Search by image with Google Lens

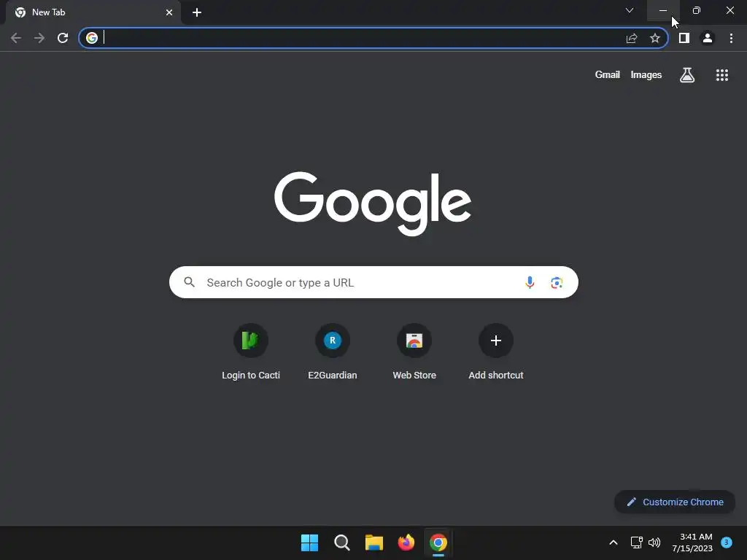coord(557,282)
